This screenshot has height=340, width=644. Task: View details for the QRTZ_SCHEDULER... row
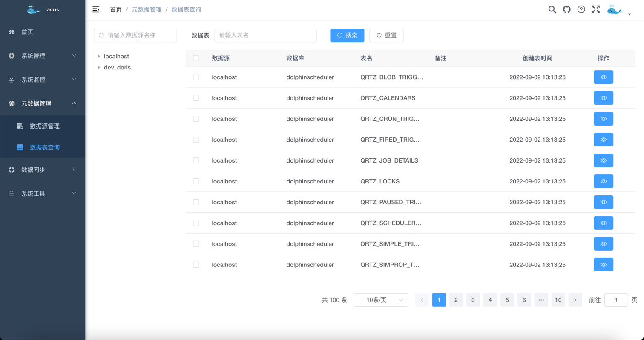(604, 223)
